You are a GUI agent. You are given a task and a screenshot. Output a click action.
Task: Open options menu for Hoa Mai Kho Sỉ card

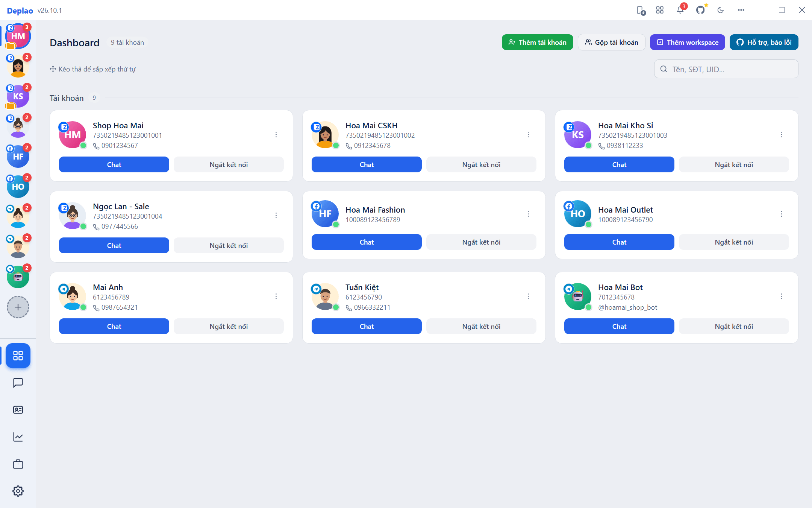tap(781, 135)
